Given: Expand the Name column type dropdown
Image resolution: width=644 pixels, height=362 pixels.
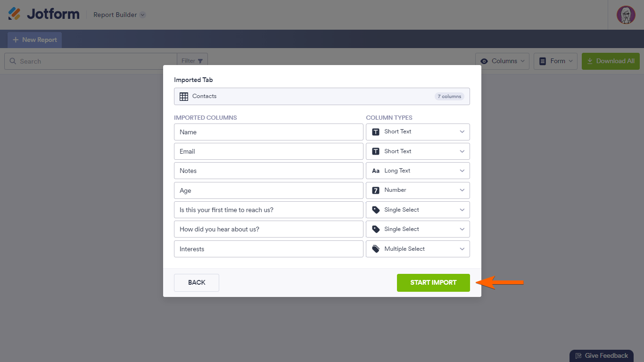Looking at the screenshot, I should [418, 132].
